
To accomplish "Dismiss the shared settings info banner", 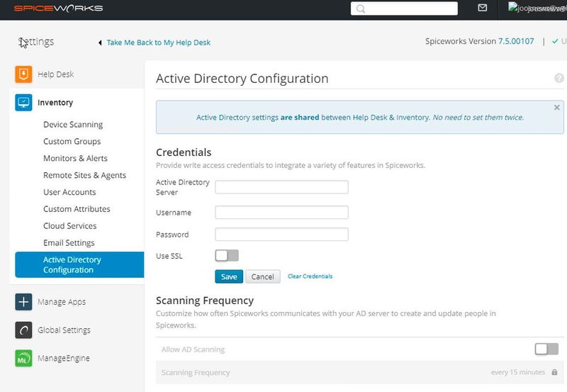I will 557,108.
